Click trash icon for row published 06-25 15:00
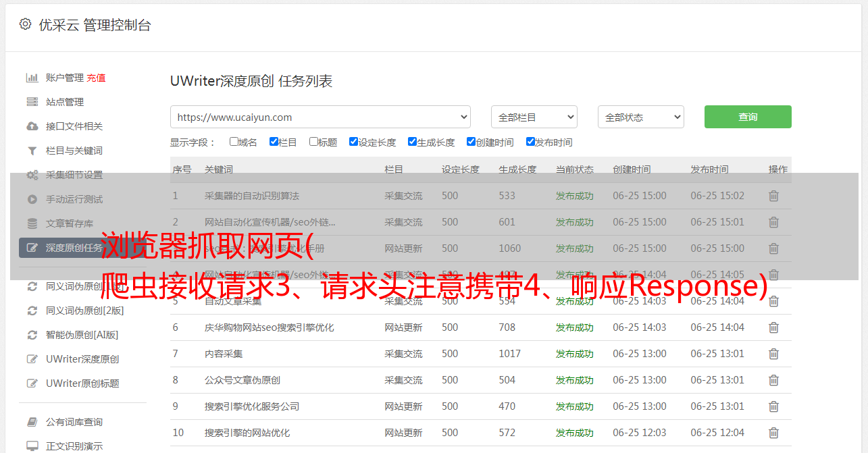 tap(773, 248)
